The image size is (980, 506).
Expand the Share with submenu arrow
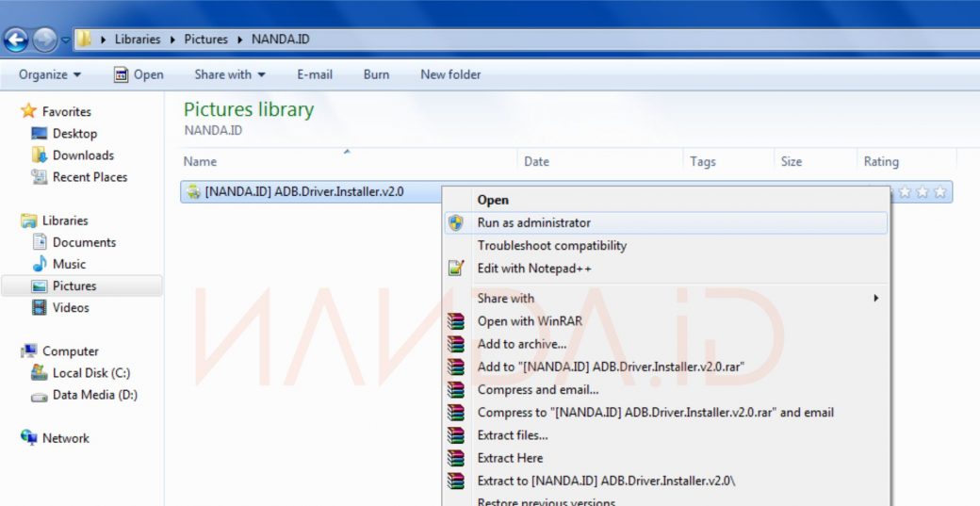point(875,299)
